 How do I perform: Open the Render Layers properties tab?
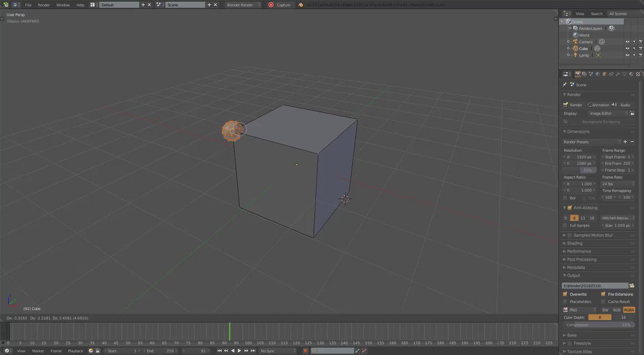(x=584, y=74)
